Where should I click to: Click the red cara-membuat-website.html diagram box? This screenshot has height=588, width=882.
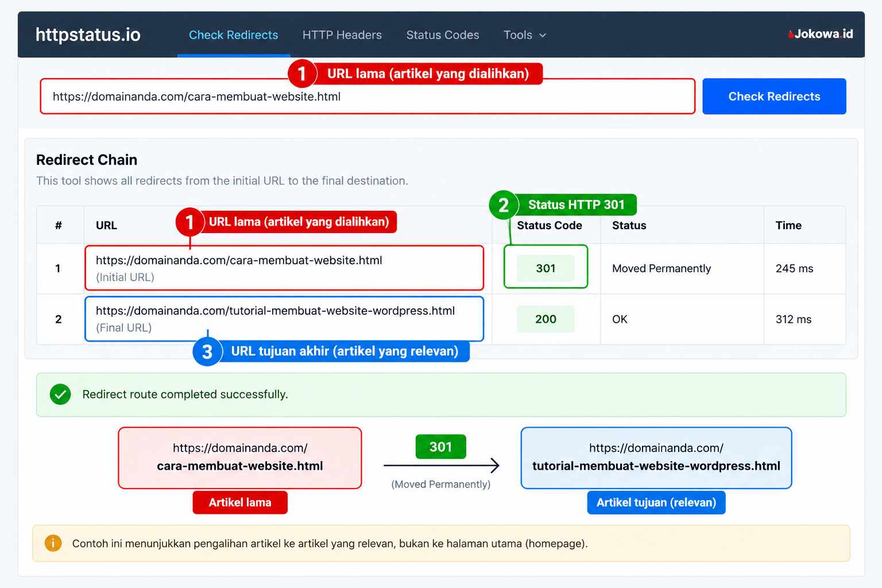240,458
